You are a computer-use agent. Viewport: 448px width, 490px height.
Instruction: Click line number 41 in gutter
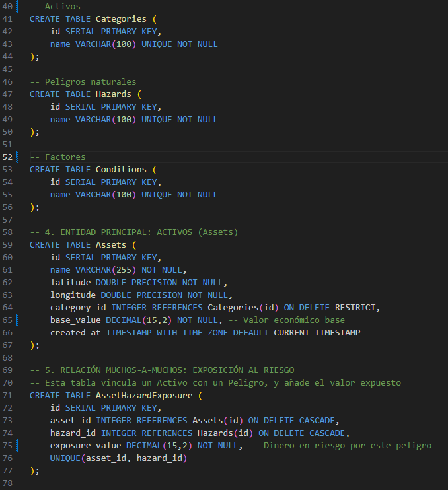7,19
